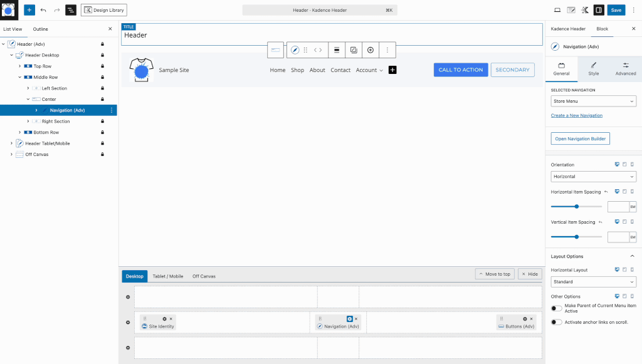Click the Navigation block type icon in toolbar
Screen dimensions: 642x364
click(295, 50)
